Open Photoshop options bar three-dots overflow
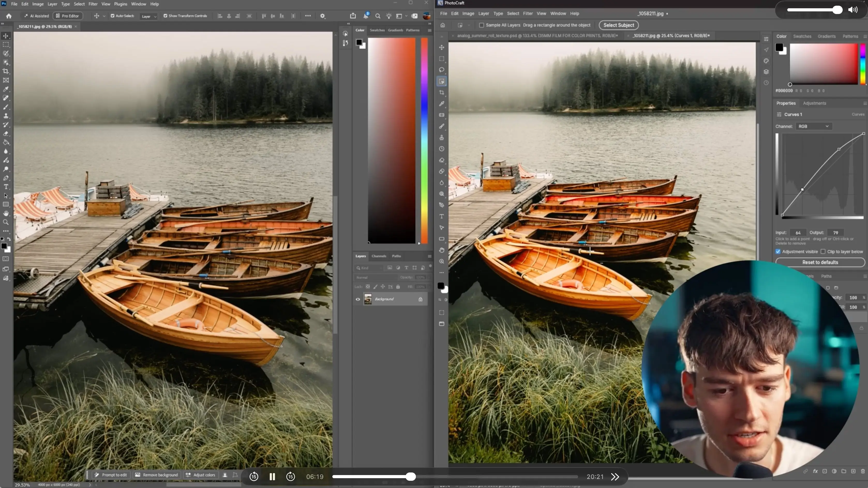The height and width of the screenshot is (488, 868). [308, 16]
